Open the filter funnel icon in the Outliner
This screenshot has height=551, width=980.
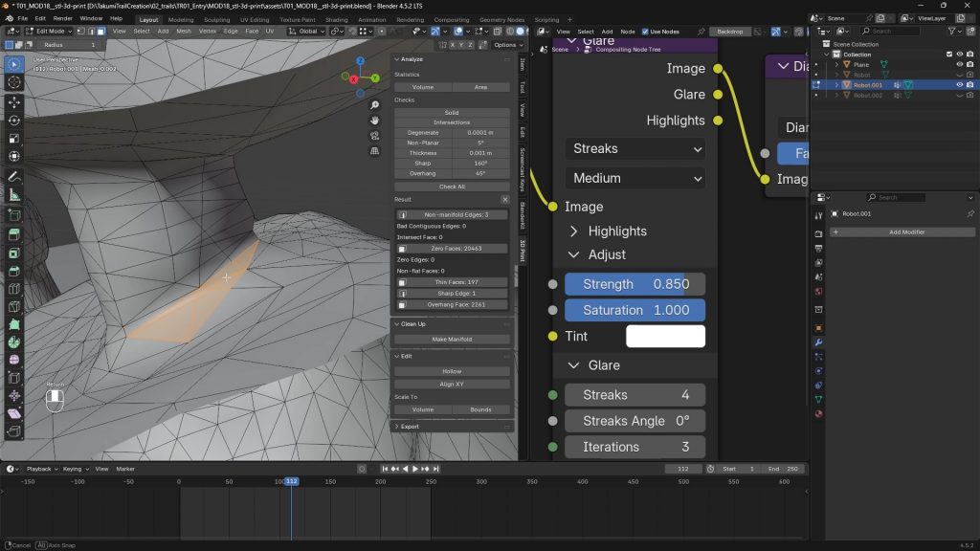952,31
